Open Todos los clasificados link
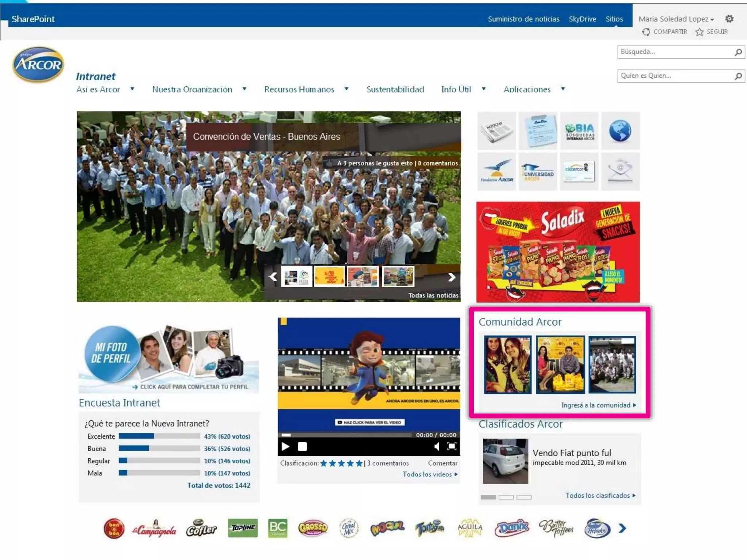 (600, 495)
